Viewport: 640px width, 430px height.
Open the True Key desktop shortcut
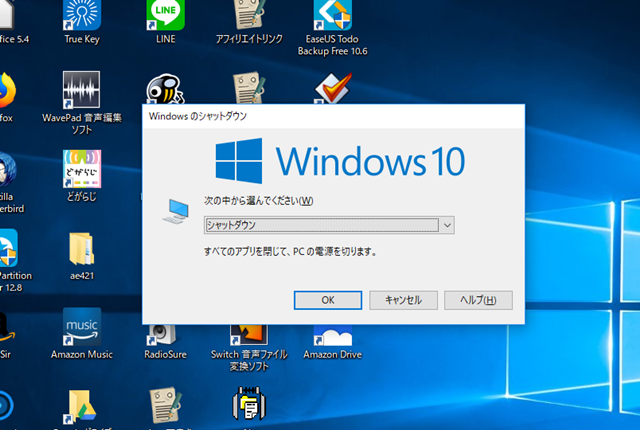[x=82, y=20]
